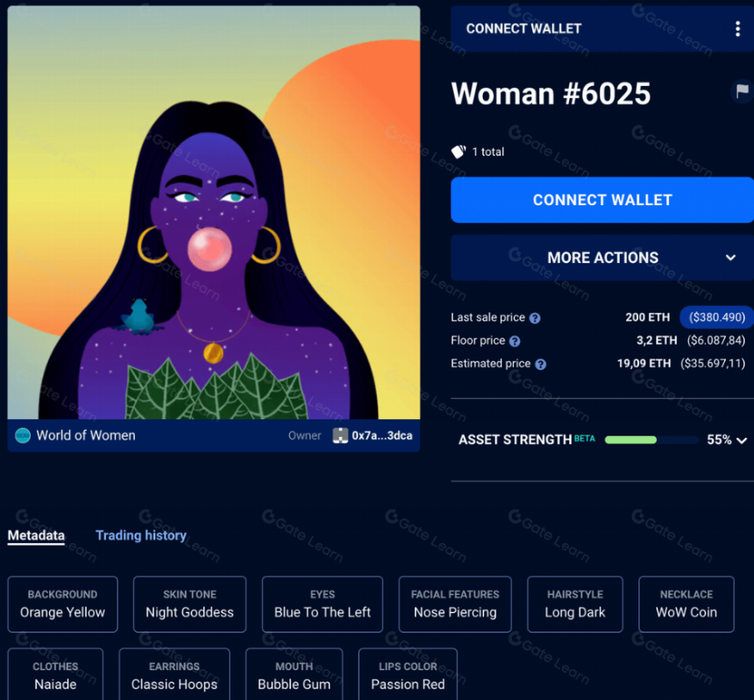Select Hairstyle Long Dark trait
This screenshot has height=700, width=754.
coord(574,604)
